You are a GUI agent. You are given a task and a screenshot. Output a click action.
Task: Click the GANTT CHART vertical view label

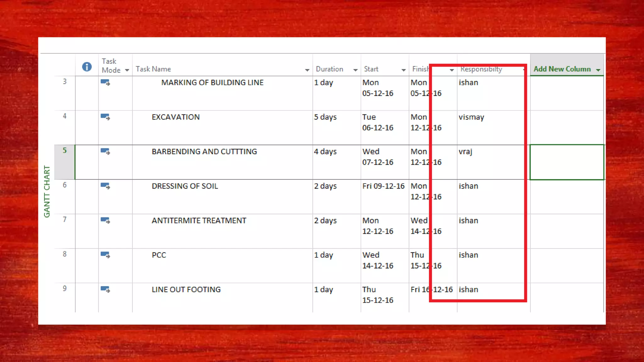(x=47, y=192)
